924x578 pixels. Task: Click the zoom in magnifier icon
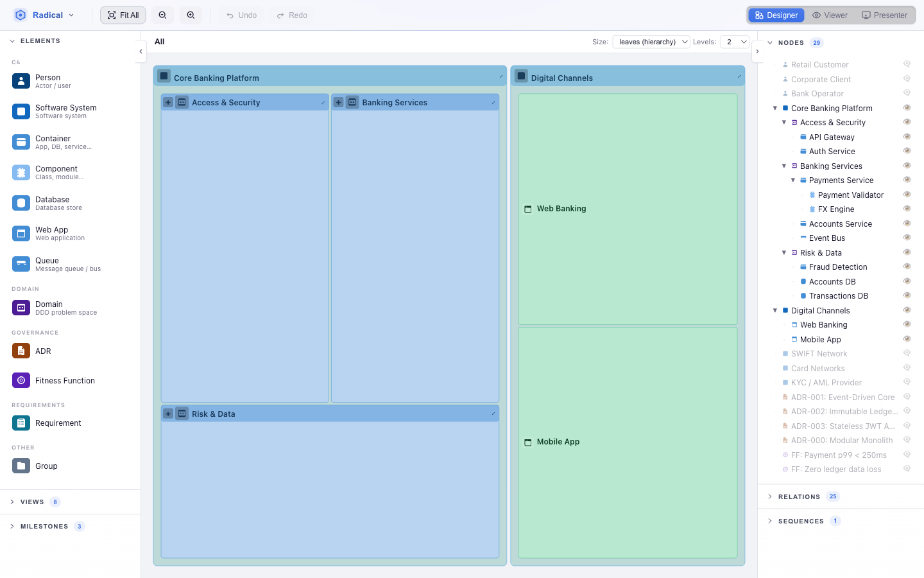tap(191, 15)
